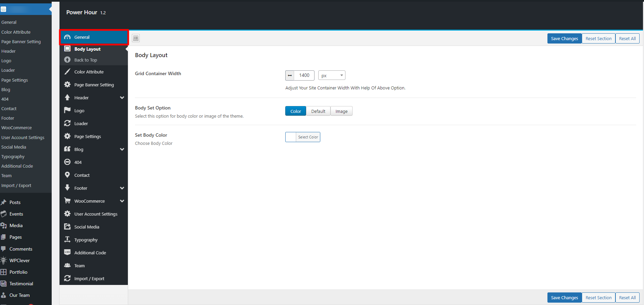This screenshot has height=305, width=644.
Task: Click the expand-all sections icon in toolbar
Action: point(136,38)
